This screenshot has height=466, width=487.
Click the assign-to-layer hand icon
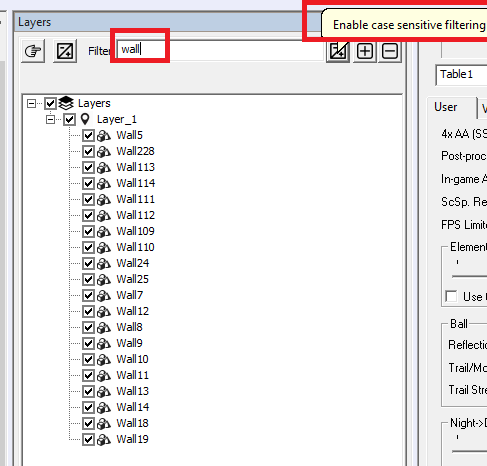(x=33, y=51)
